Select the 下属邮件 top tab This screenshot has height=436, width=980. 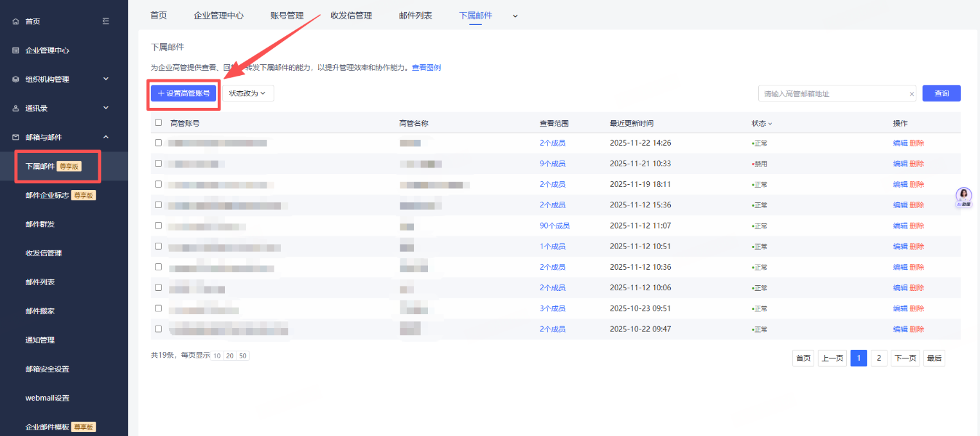click(x=476, y=15)
